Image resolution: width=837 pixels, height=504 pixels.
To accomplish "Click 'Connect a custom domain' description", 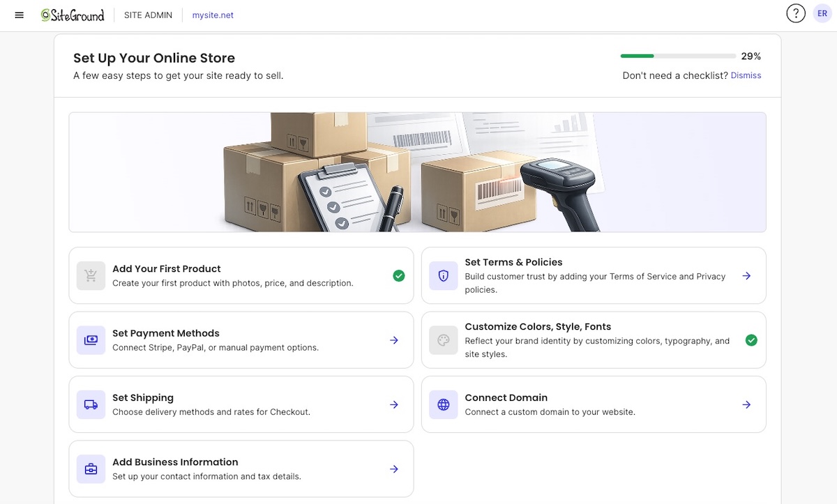I will pyautogui.click(x=550, y=412).
